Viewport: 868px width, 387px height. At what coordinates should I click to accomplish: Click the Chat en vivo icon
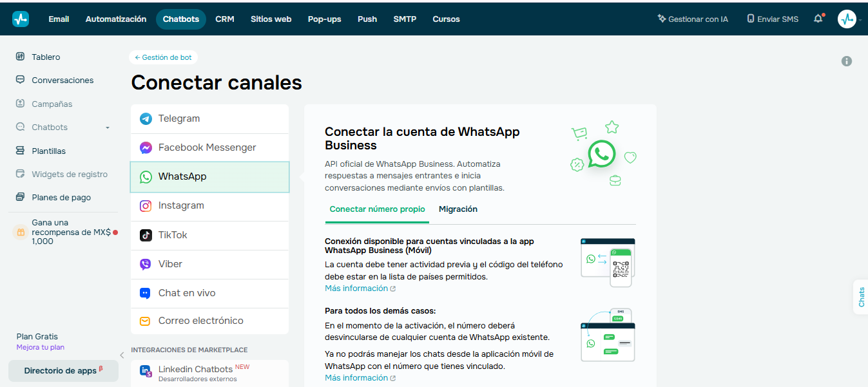tap(146, 293)
